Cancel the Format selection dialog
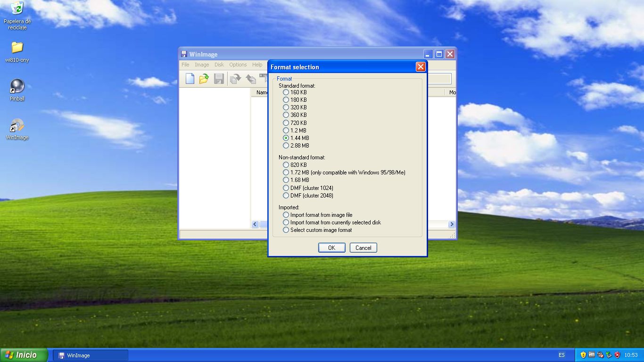 (x=363, y=247)
